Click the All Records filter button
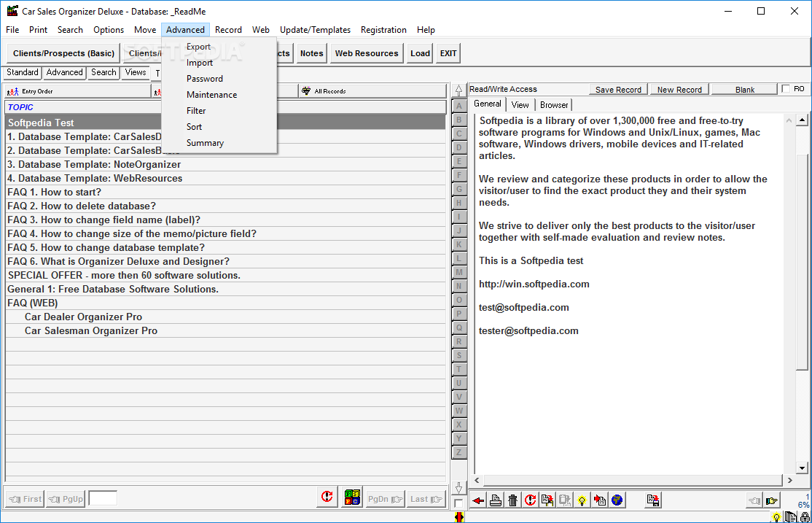The image size is (812, 523). point(372,91)
